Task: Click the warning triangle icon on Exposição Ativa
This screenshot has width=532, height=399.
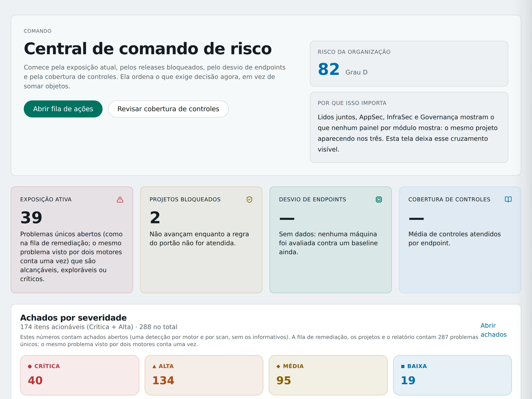Action: pyautogui.click(x=120, y=199)
